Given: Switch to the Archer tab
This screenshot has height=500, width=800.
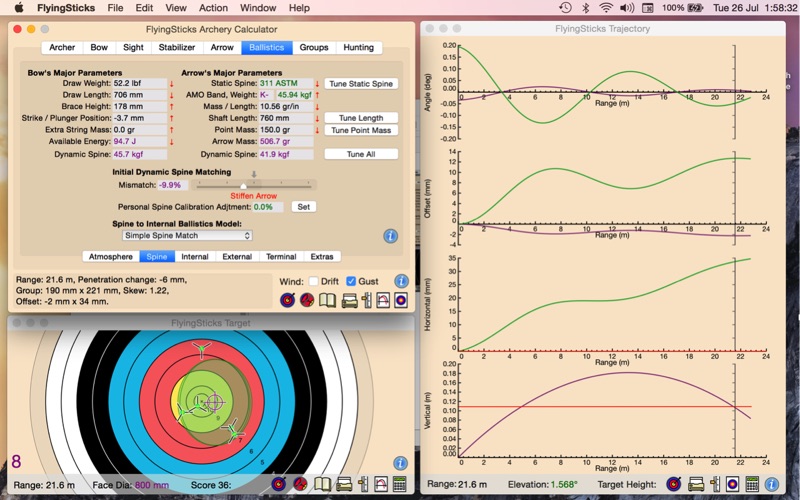Looking at the screenshot, I should pos(62,47).
